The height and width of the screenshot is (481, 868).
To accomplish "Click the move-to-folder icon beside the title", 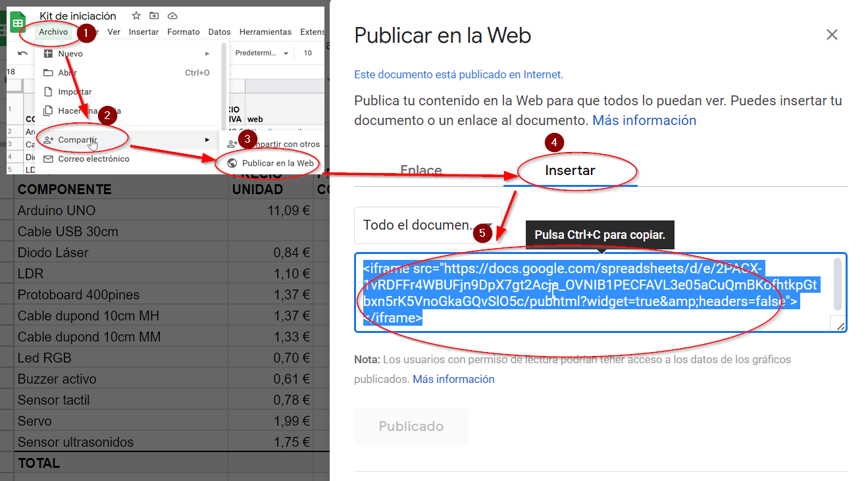I will 154,16.
